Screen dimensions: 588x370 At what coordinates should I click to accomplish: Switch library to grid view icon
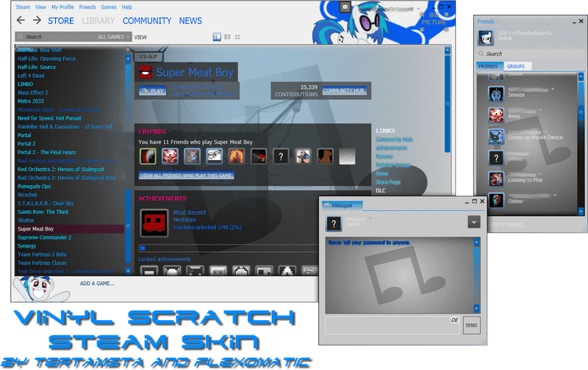pos(237,37)
